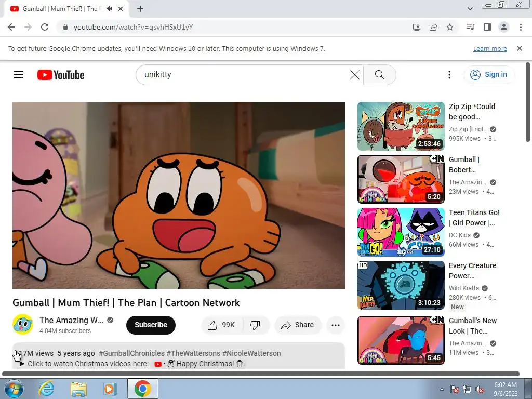Share the video
Image resolution: width=532 pixels, height=399 pixels.
coord(298,325)
